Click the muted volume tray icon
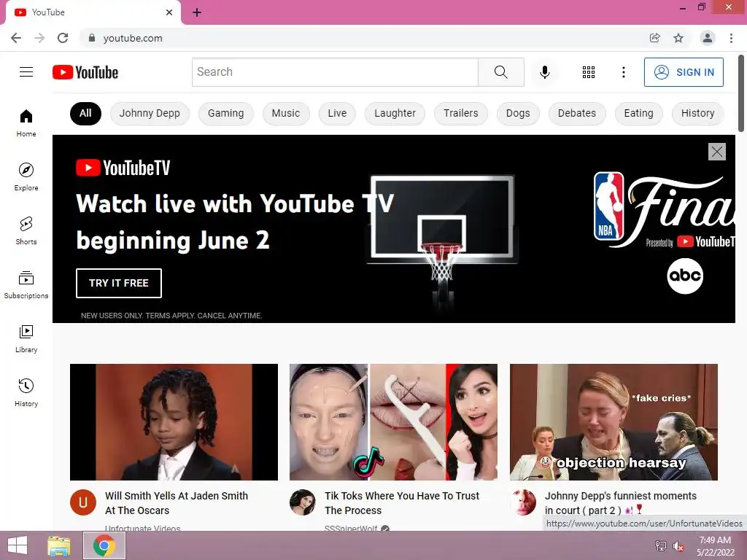747x560 pixels. [x=678, y=546]
